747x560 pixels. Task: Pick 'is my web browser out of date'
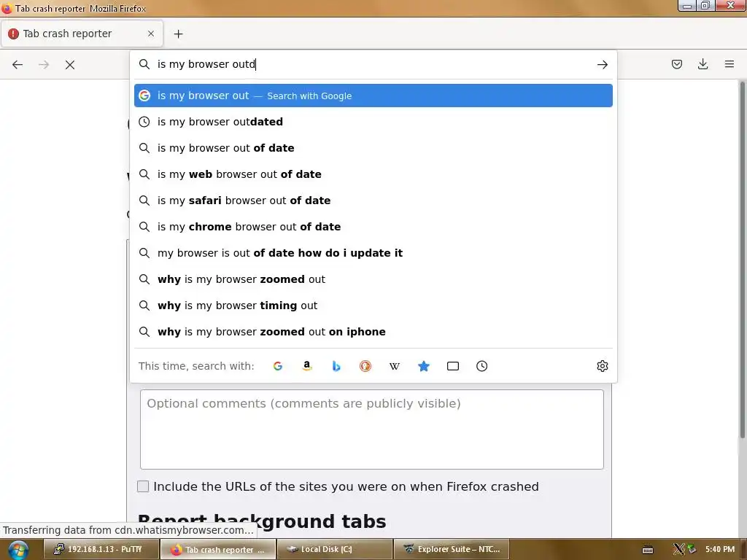point(373,174)
